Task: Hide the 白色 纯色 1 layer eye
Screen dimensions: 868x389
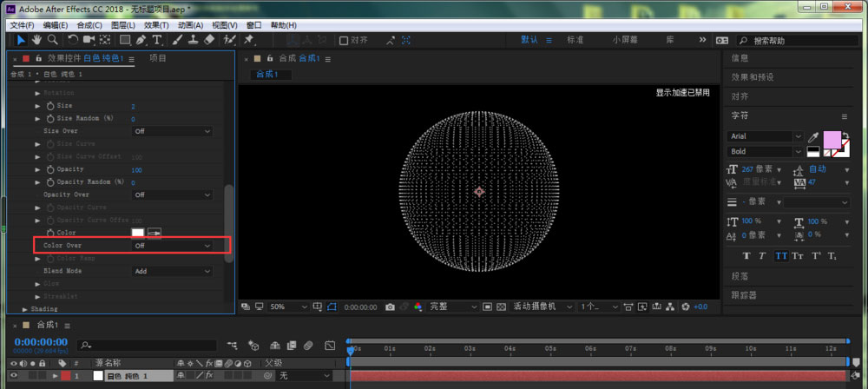Action: click(13, 376)
